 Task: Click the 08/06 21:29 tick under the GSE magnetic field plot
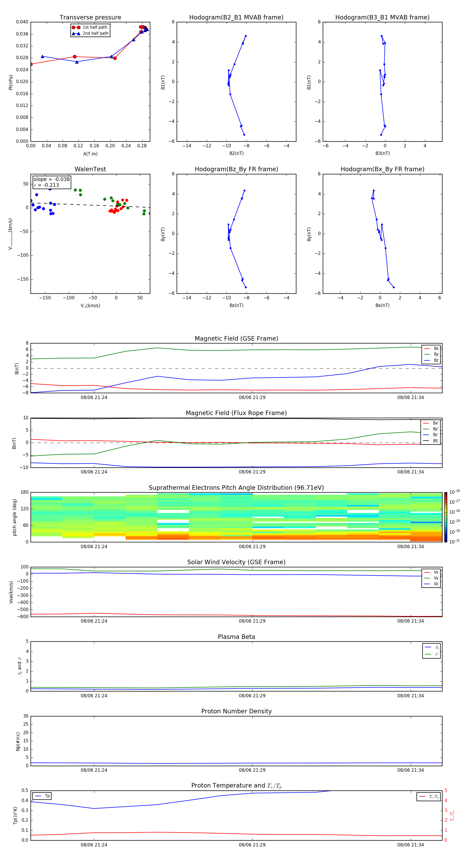pos(252,398)
